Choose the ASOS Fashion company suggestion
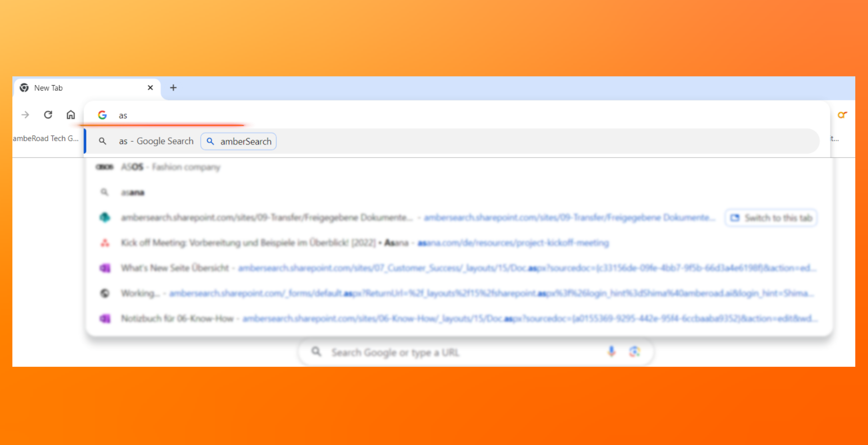Screen dimensions: 868x445 click(459, 167)
